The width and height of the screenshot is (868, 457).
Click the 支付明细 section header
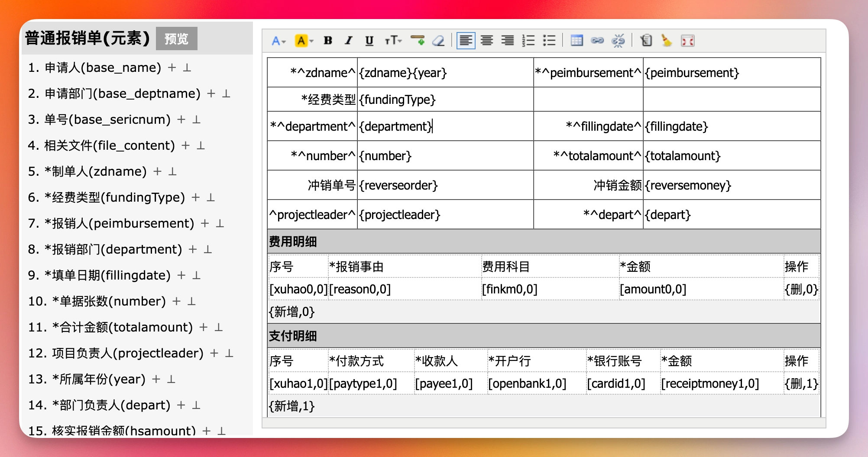click(544, 336)
